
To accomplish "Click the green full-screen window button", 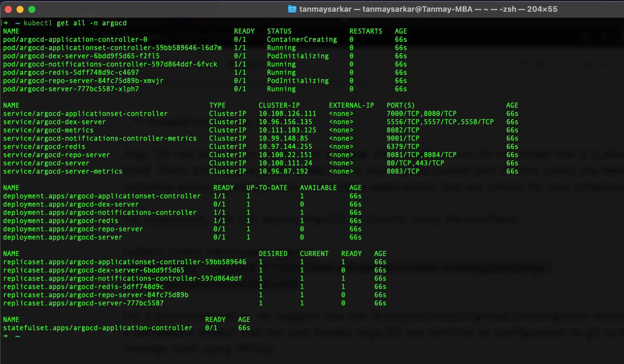I will tap(32, 9).
